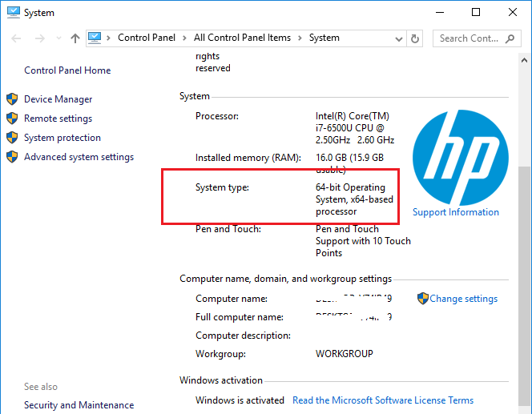This screenshot has width=532, height=414.
Task: Click the System protection shield icon
Action: pos(12,138)
